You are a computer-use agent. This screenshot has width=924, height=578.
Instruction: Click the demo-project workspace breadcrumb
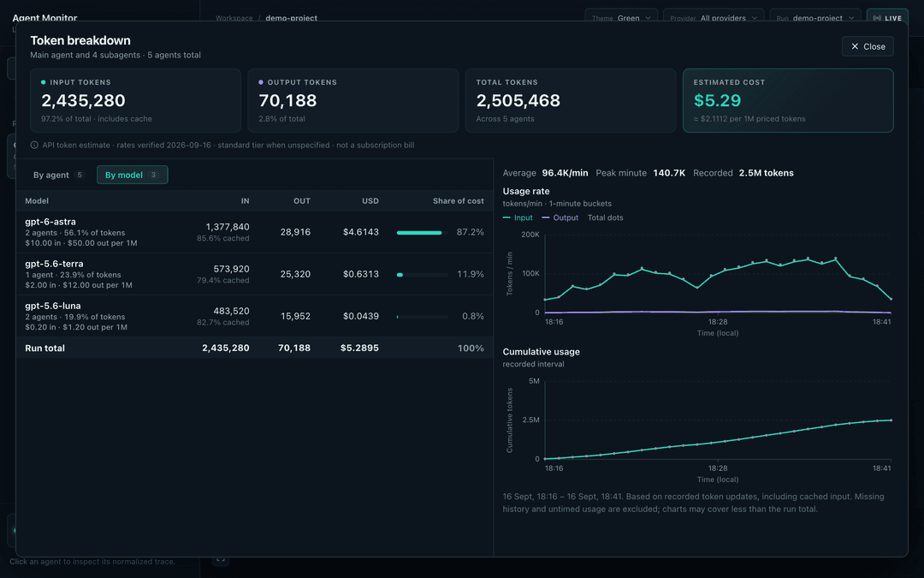pyautogui.click(x=291, y=18)
